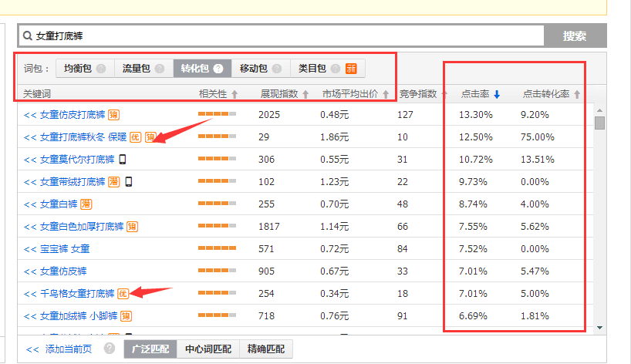The height and width of the screenshot is (364, 631).
Task: Switch to 移动包 word pack
Action: [262, 69]
